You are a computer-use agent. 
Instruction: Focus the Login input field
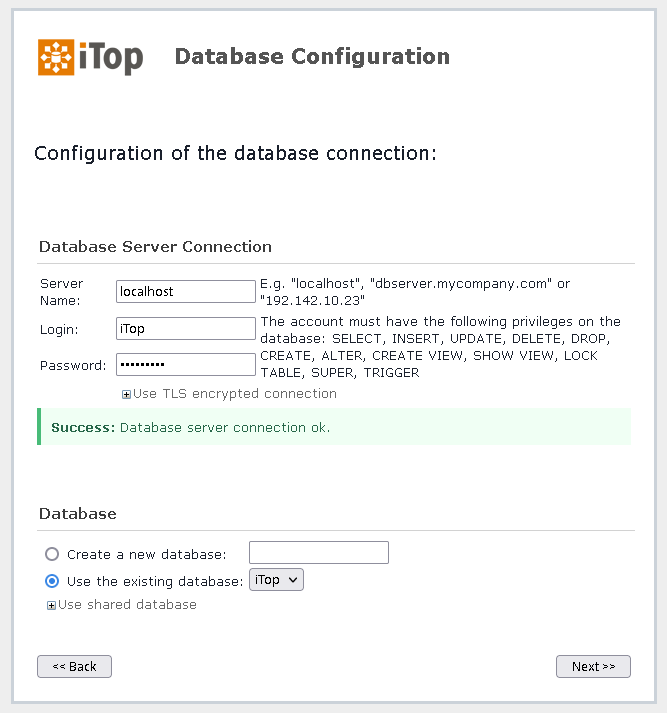(186, 328)
